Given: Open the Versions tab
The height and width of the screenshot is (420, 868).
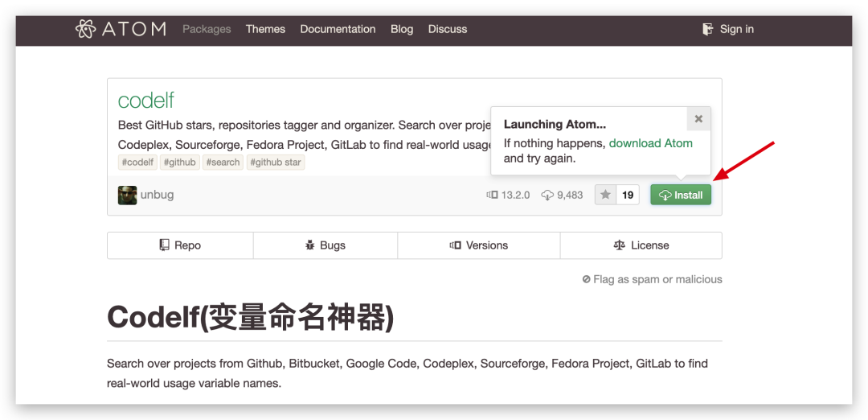Looking at the screenshot, I should 479,245.
